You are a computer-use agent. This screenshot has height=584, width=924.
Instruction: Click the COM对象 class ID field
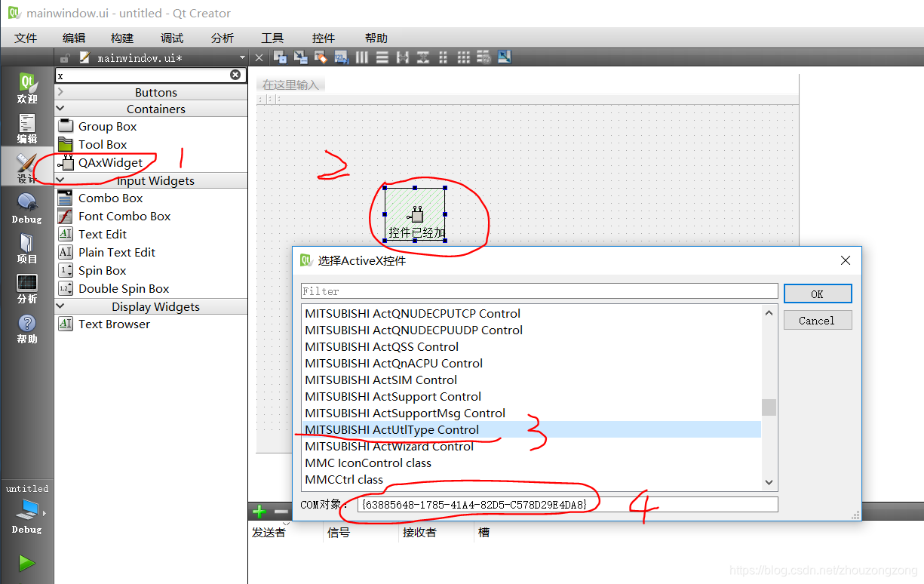pyautogui.click(x=567, y=504)
